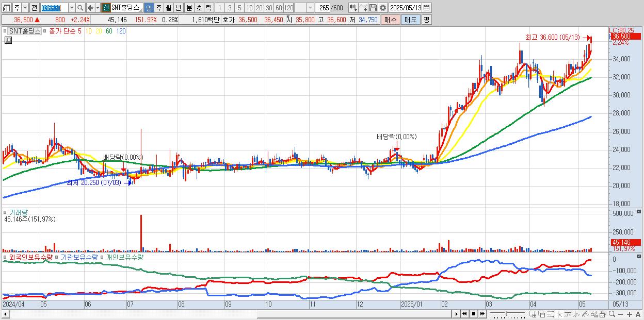Image resolution: width=644 pixels, height=320 pixels.
Task: Click the 외국인보유수량 indicator label
Action: [30, 257]
